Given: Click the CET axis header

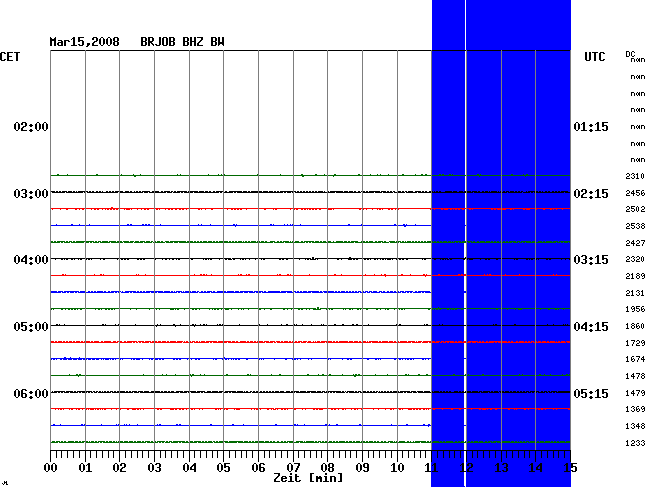Looking at the screenshot, I should pyautogui.click(x=10, y=57).
